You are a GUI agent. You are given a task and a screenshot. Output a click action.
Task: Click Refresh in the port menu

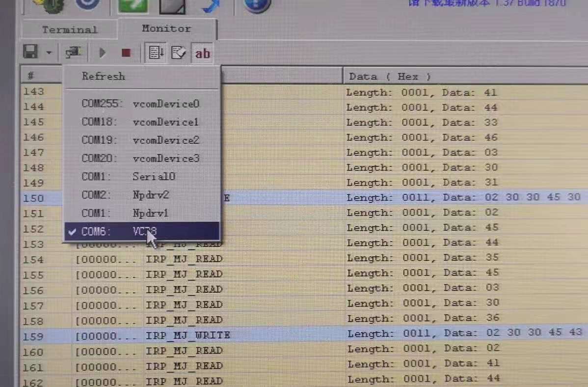pyautogui.click(x=103, y=76)
